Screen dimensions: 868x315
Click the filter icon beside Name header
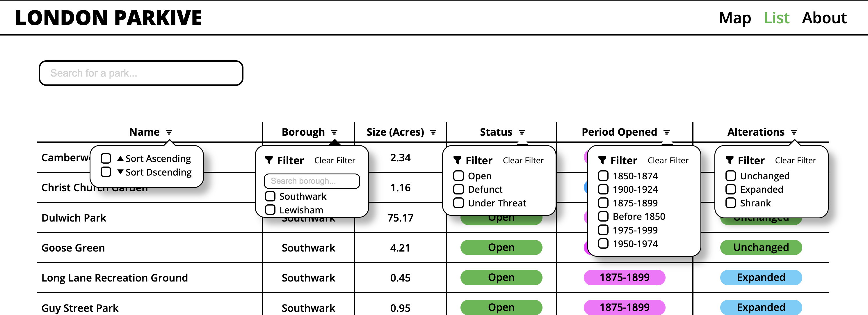coord(169,132)
